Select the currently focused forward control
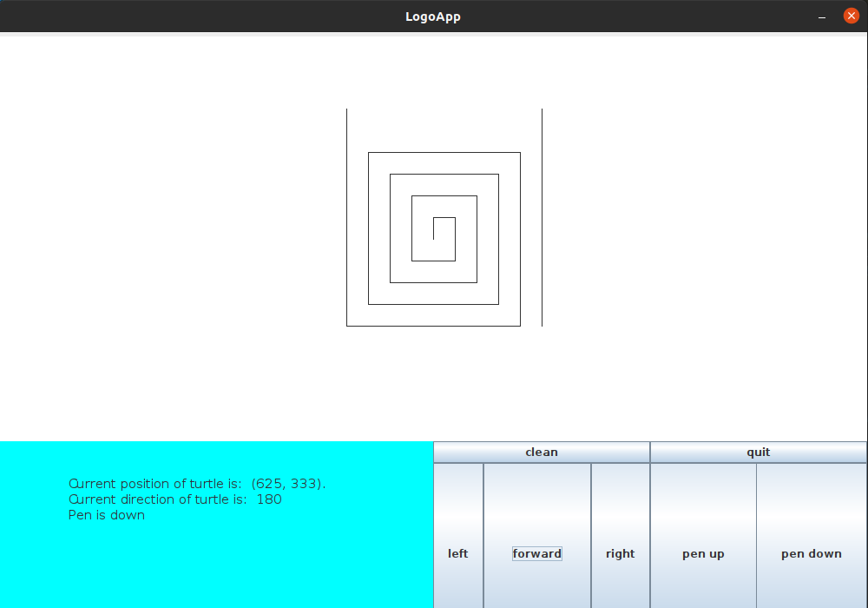This screenshot has width=868, height=608. (x=536, y=553)
